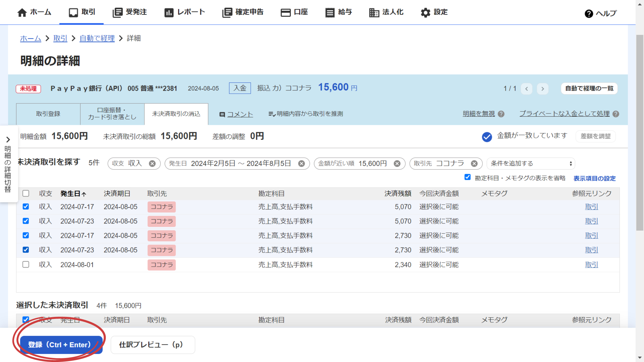The width and height of the screenshot is (644, 362).
Task: Toggle 勘定科目・メモタグの表示を省略 checkbox
Action: pos(467,177)
